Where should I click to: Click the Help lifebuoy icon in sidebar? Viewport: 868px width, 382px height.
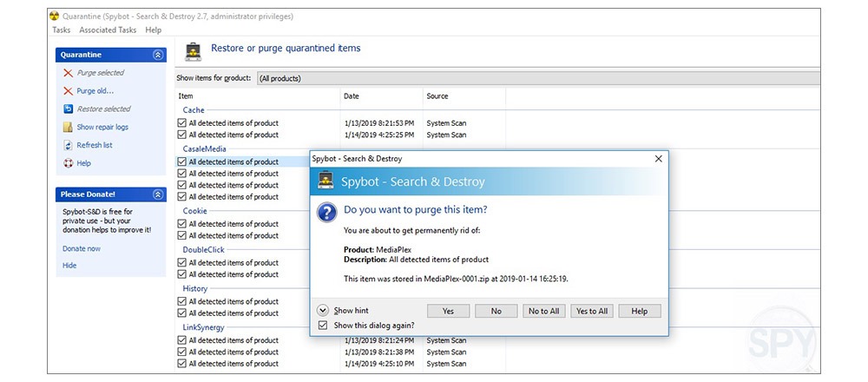(68, 163)
